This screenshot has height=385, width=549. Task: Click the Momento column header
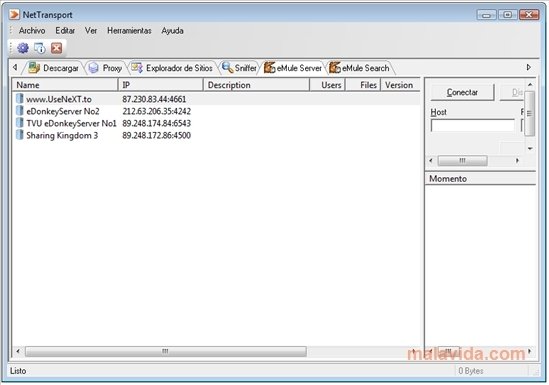(x=480, y=178)
